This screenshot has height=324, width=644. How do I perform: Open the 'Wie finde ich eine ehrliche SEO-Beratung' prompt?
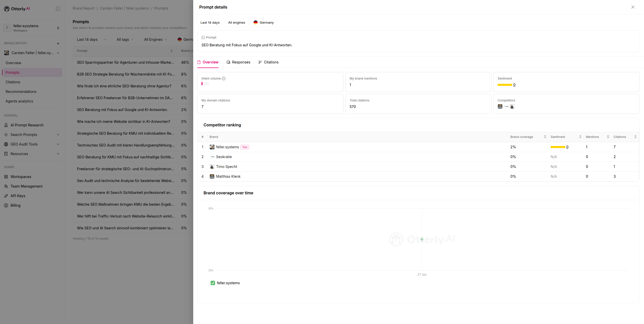pos(133,86)
